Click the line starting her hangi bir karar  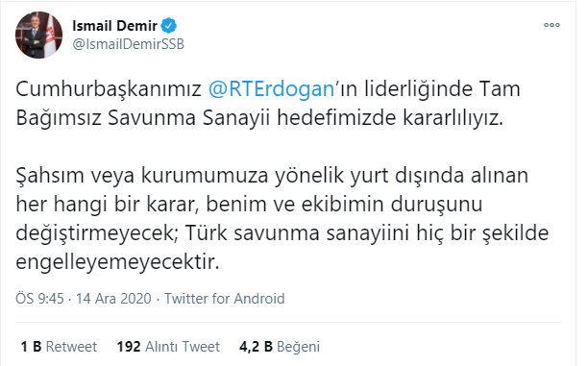(249, 205)
